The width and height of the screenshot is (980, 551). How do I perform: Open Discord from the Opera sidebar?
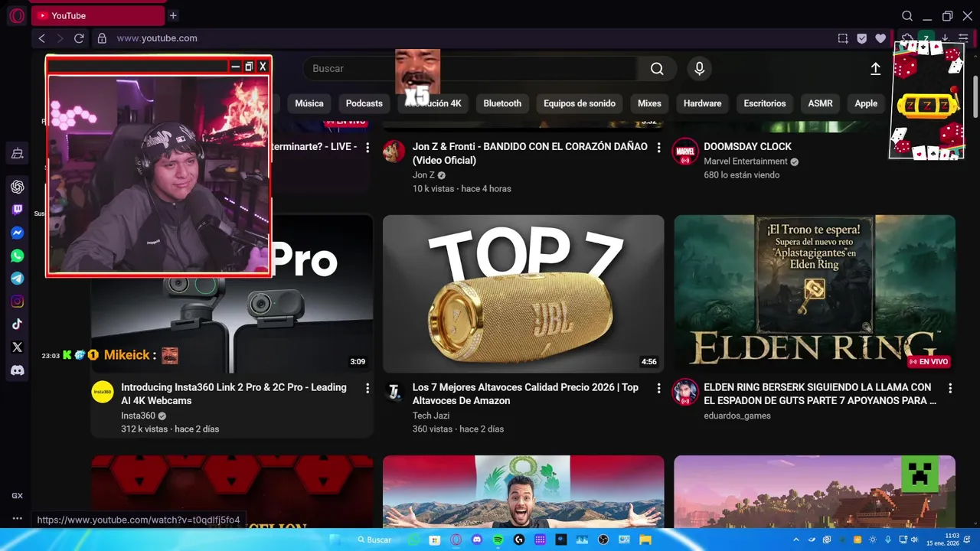(17, 370)
